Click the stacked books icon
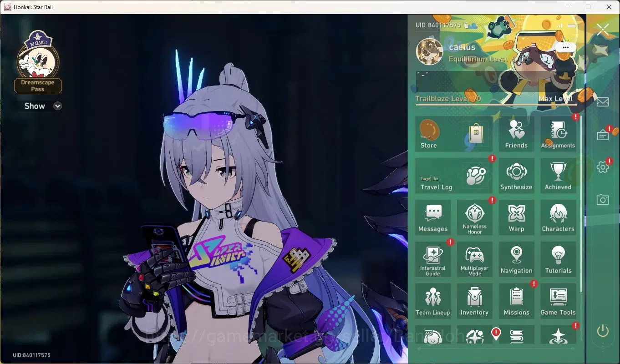Image resolution: width=620 pixels, height=364 pixels. pyautogui.click(x=516, y=336)
